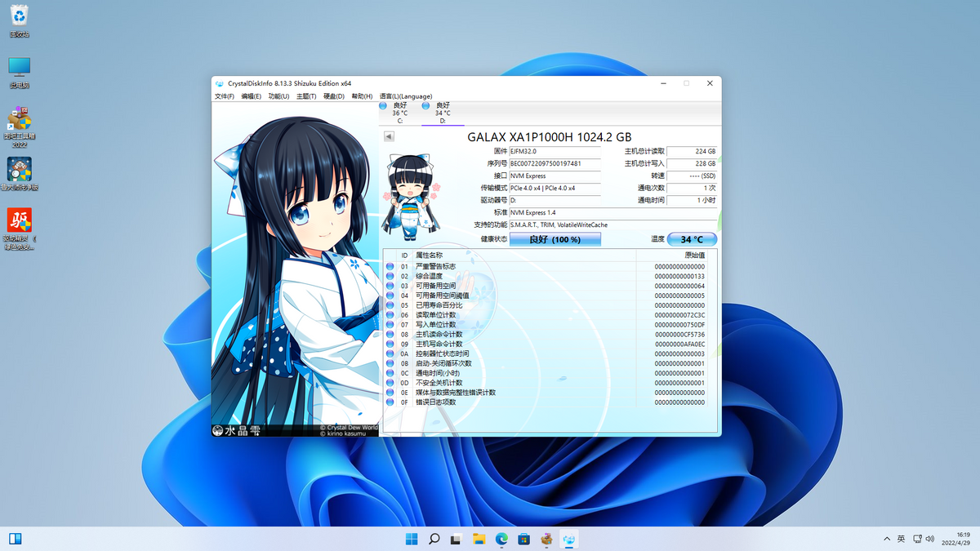Click the 良好 (100 %) health status button

[x=555, y=239]
